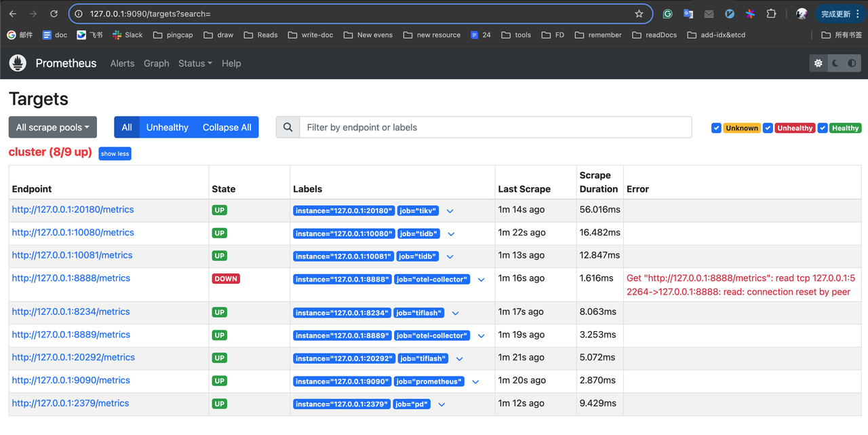Expand labels for the pd target
This screenshot has height=435, width=868.
[x=441, y=404]
